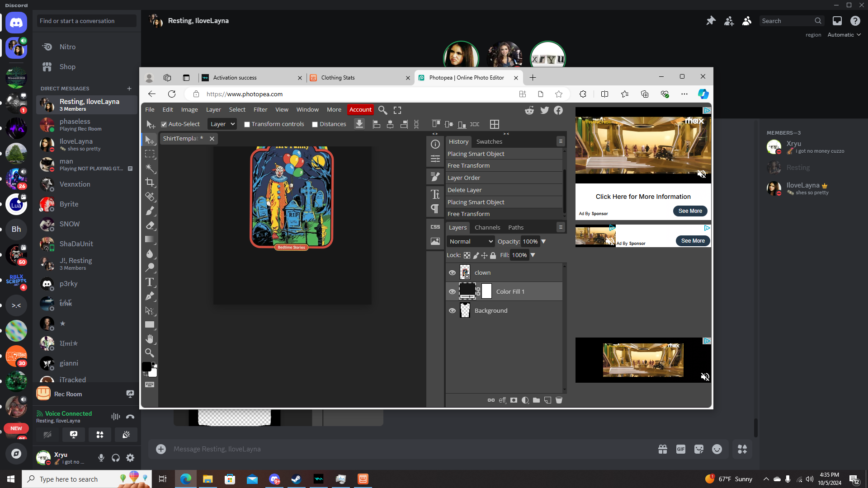Select the Hand tool

coord(150,339)
